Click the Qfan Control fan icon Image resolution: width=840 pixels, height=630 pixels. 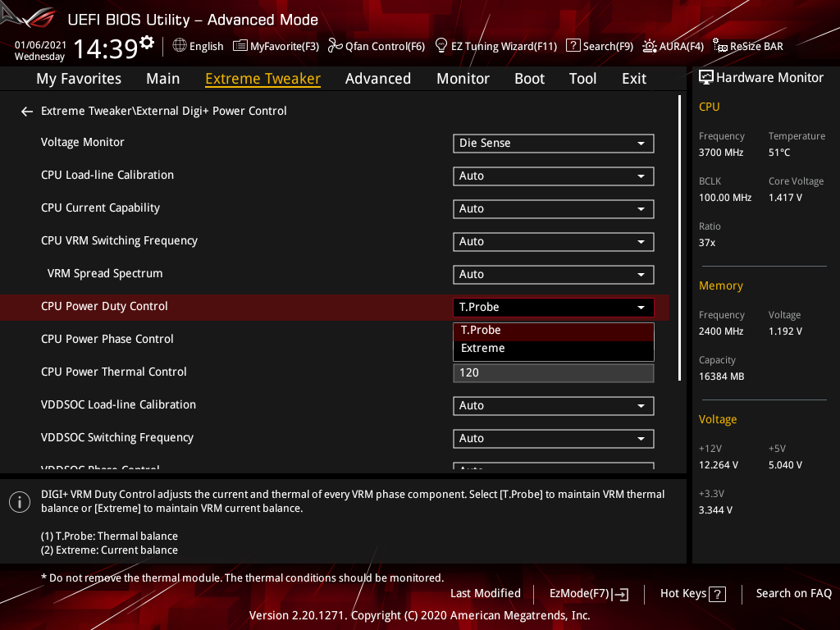point(335,46)
